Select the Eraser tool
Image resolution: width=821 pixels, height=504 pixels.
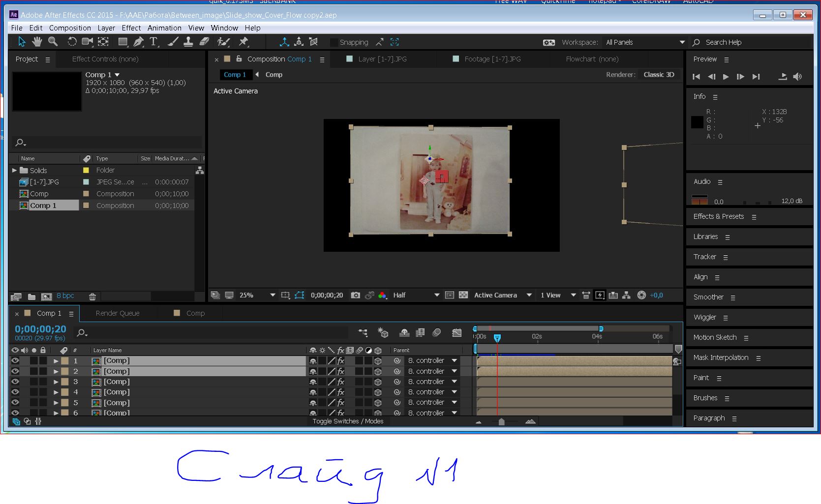click(204, 42)
